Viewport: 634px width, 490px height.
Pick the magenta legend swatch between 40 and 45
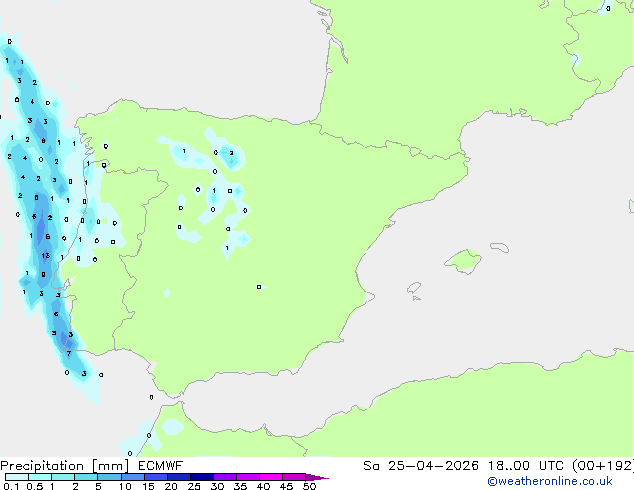[x=275, y=478]
